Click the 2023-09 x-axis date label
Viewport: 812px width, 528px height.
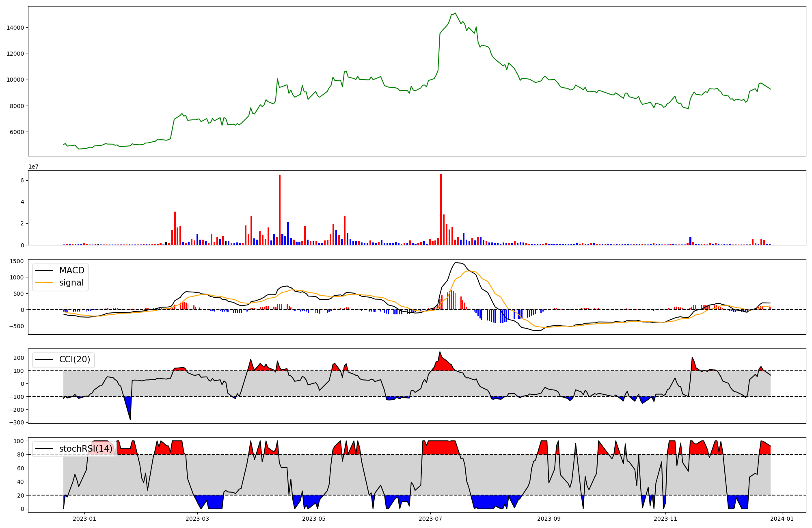[x=549, y=519]
